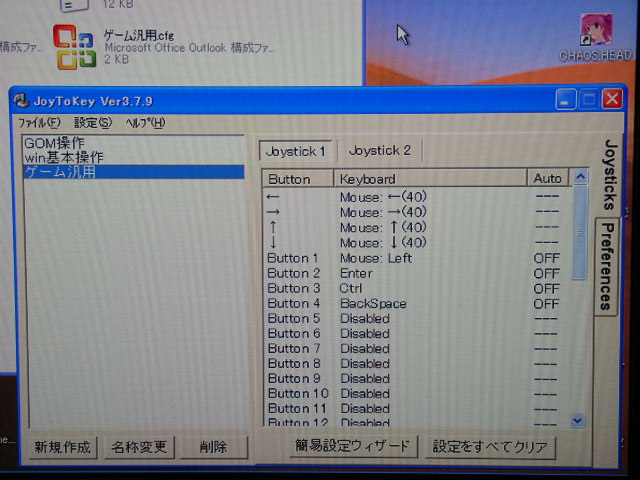640x480 pixels.
Task: Click the Button column header
Action: click(298, 179)
